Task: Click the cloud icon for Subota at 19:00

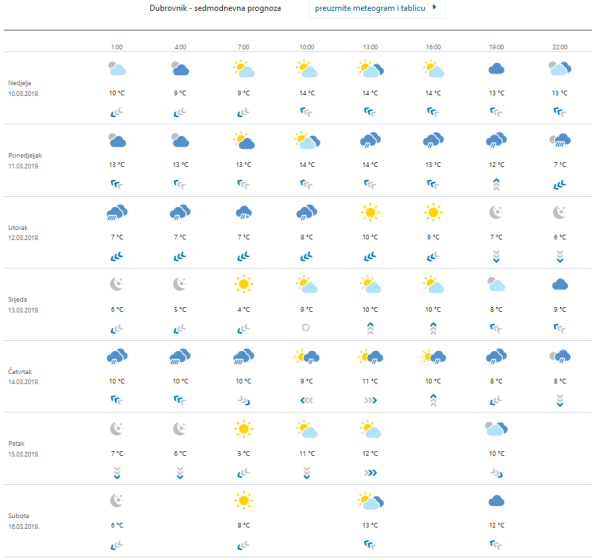Action: [496, 500]
